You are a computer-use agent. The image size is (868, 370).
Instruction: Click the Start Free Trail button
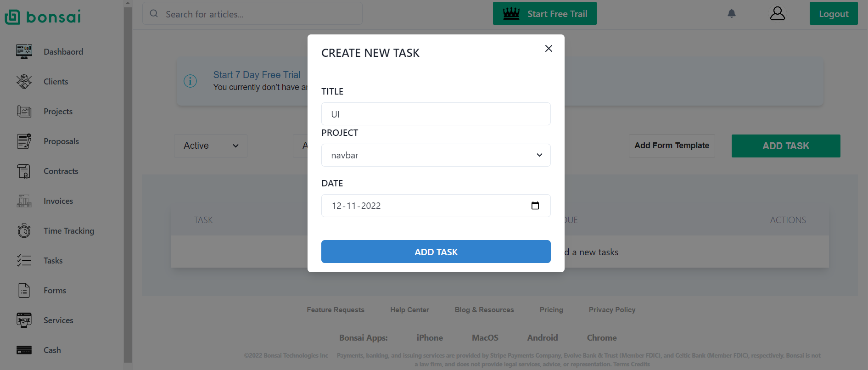[x=544, y=14]
